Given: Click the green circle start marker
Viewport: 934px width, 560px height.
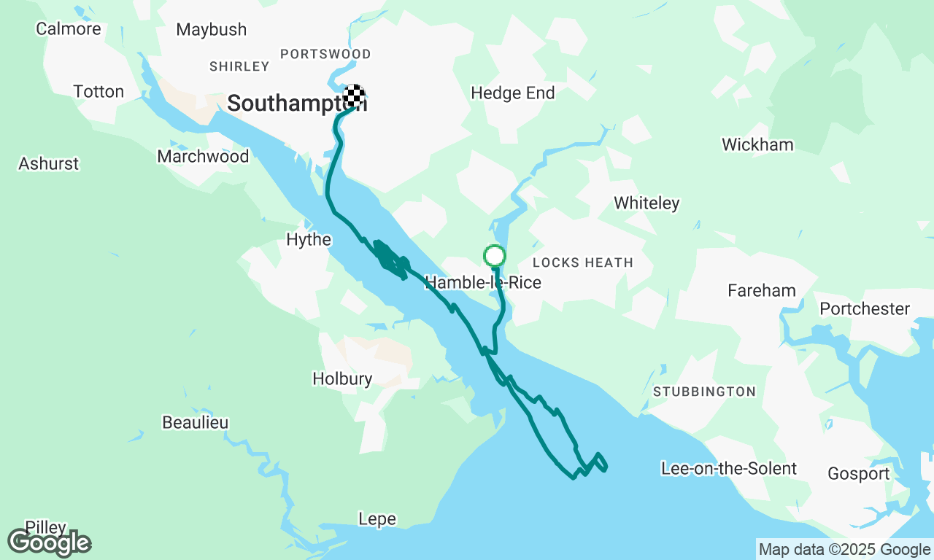Looking at the screenshot, I should pyautogui.click(x=495, y=256).
